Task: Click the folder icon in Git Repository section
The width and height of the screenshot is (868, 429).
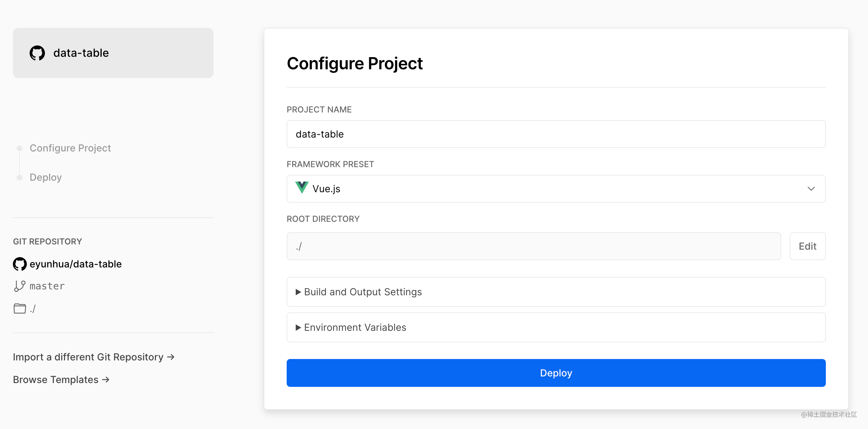Action: (20, 309)
